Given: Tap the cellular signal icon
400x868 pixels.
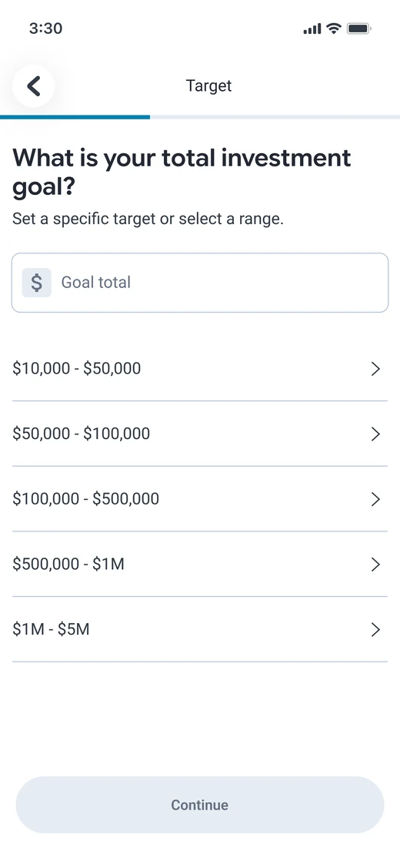Looking at the screenshot, I should (x=312, y=28).
